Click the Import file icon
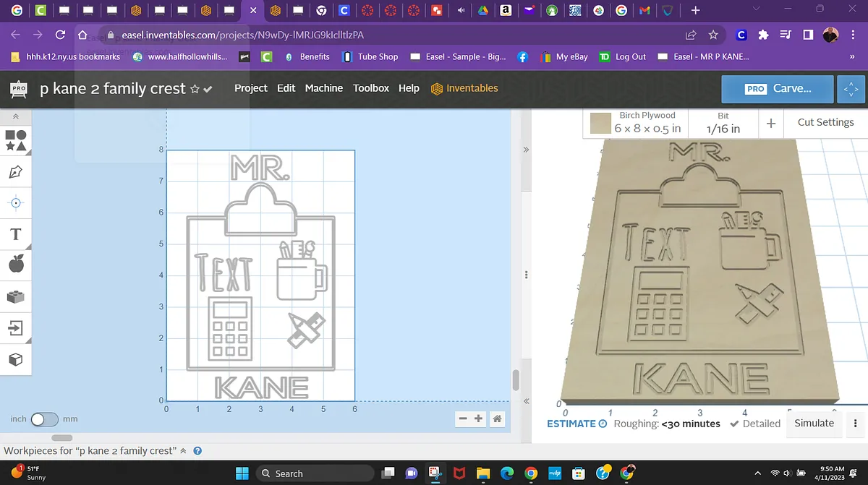The width and height of the screenshot is (868, 485). [16, 328]
